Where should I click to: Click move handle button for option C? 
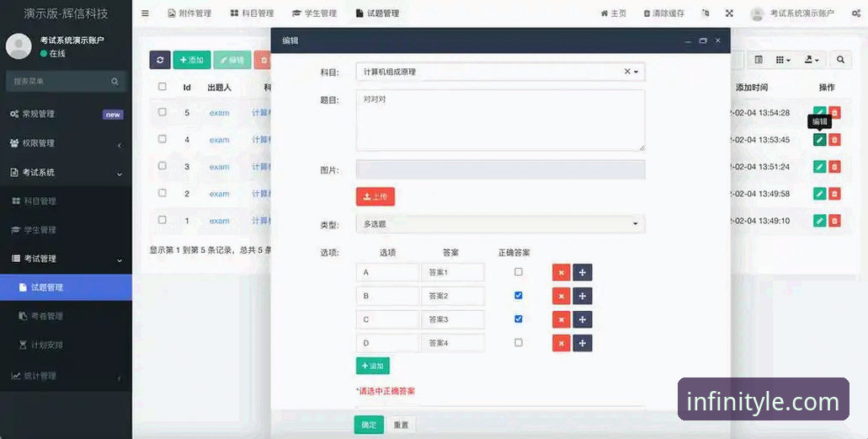pos(583,320)
